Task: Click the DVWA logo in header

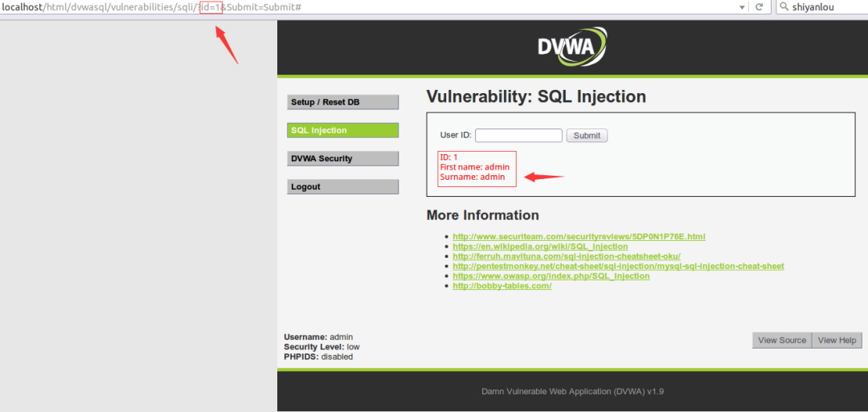Action: (572, 47)
